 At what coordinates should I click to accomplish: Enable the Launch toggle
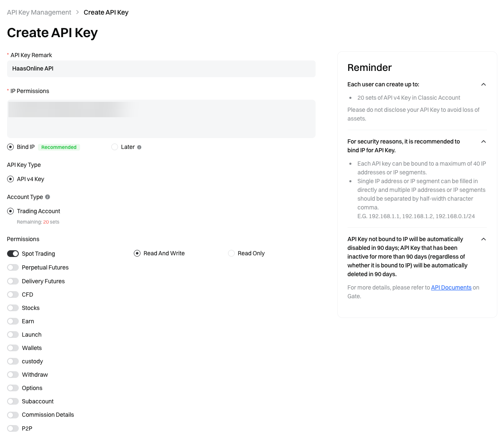pos(13,335)
